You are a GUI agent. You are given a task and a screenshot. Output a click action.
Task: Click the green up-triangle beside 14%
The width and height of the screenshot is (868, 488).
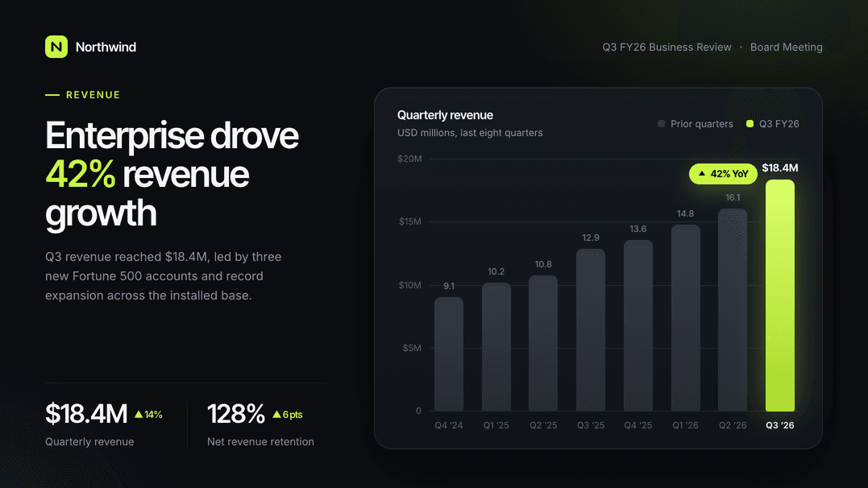[139, 415]
